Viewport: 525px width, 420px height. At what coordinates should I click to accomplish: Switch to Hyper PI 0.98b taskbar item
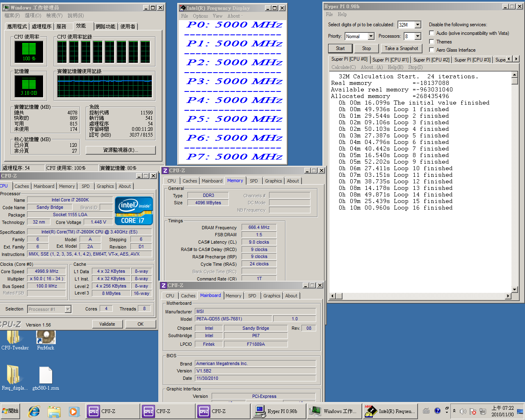coord(279,411)
